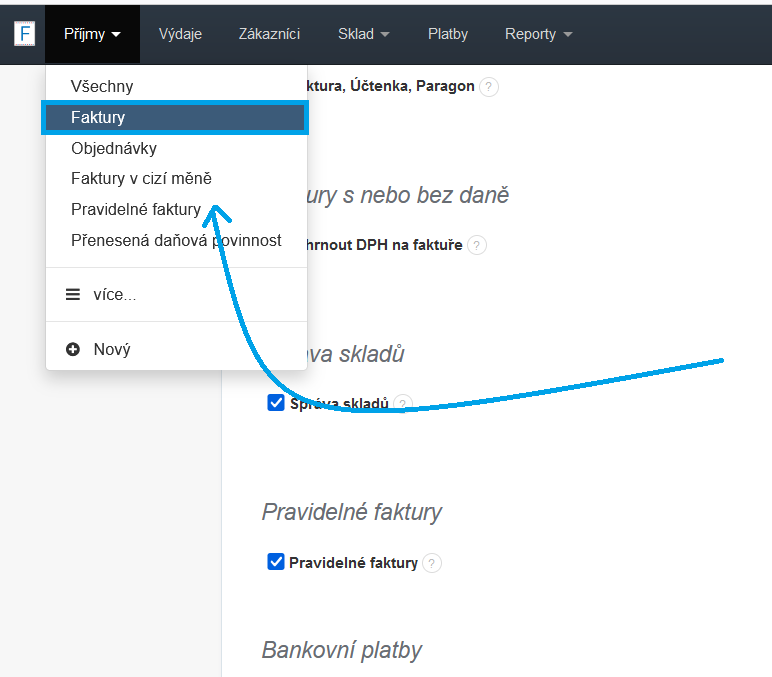Click help icon next to Faktura, Účtenka, Paragon
The height and width of the screenshot is (677, 772).
pyautogui.click(x=488, y=87)
